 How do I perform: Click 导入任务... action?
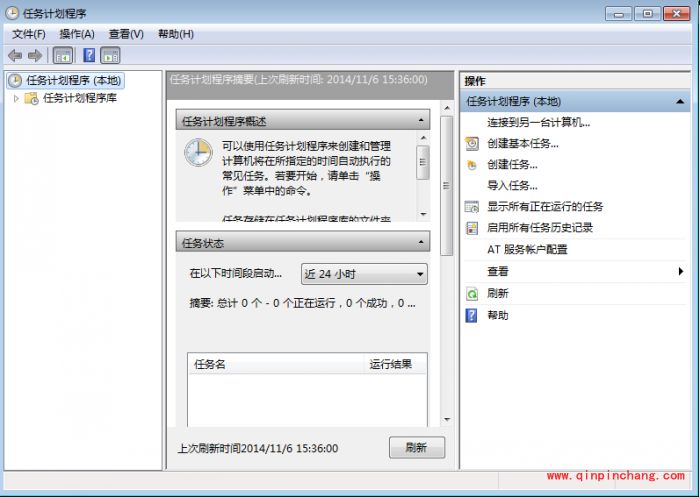(512, 185)
